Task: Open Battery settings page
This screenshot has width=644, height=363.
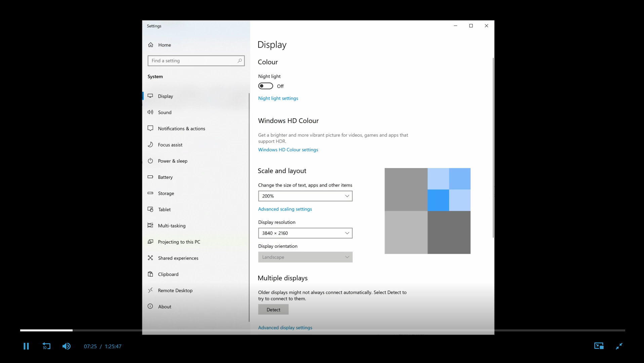Action: (196, 177)
